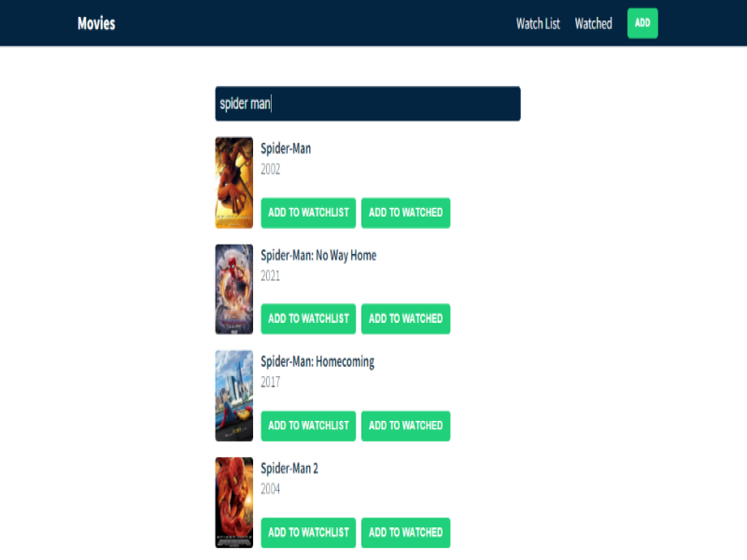Click the year '2017'
Viewport: 747px width, 560px height.
point(270,382)
